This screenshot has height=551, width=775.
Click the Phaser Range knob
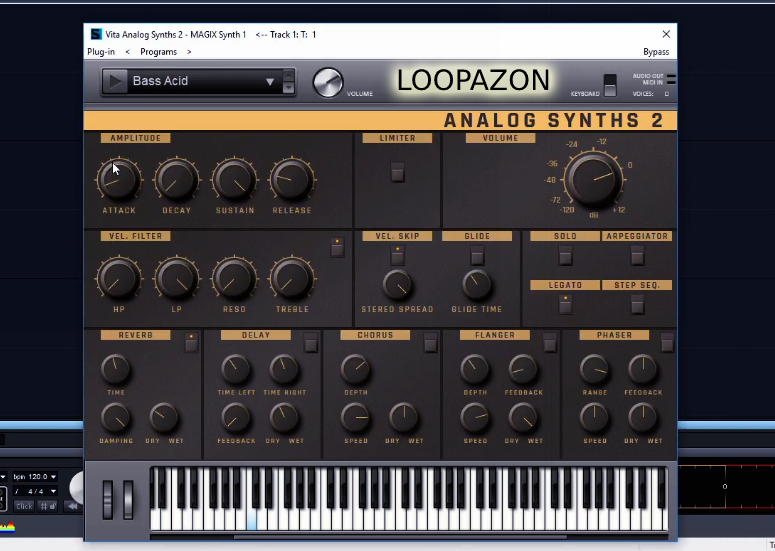point(595,370)
